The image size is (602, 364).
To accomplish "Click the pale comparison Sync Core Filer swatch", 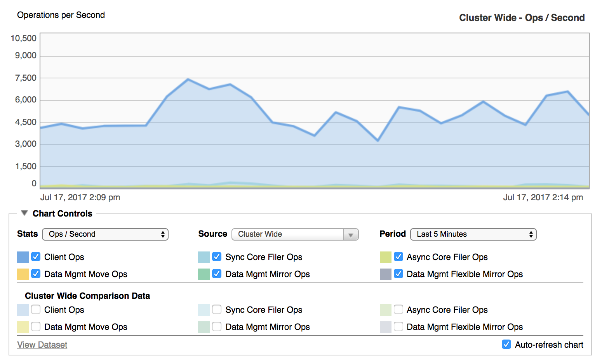I will coord(204,310).
